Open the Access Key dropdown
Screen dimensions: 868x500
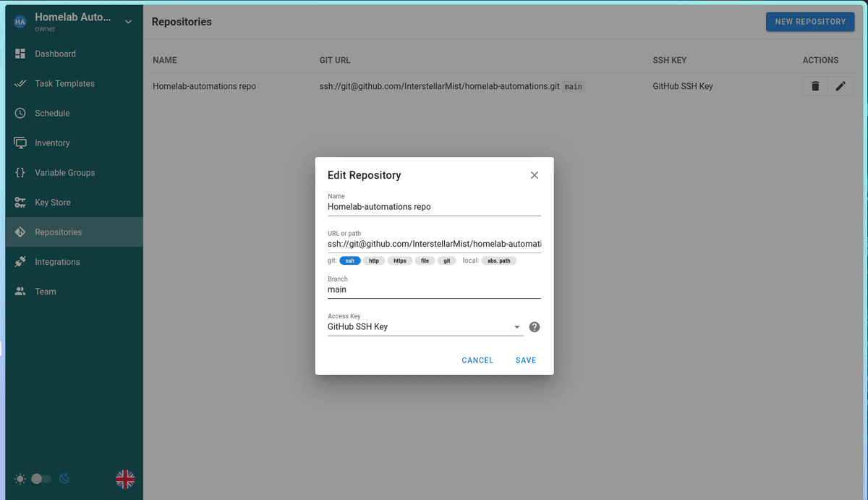tap(425, 327)
